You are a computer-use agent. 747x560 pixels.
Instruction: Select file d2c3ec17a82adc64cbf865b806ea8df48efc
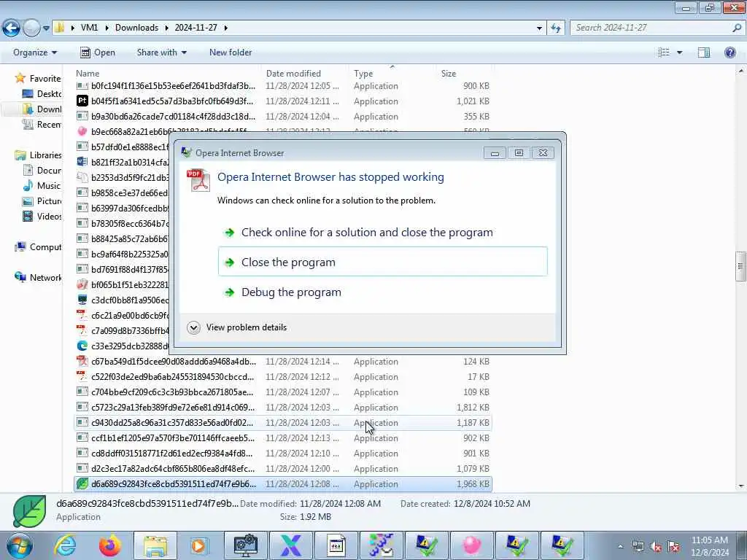[x=284, y=469]
